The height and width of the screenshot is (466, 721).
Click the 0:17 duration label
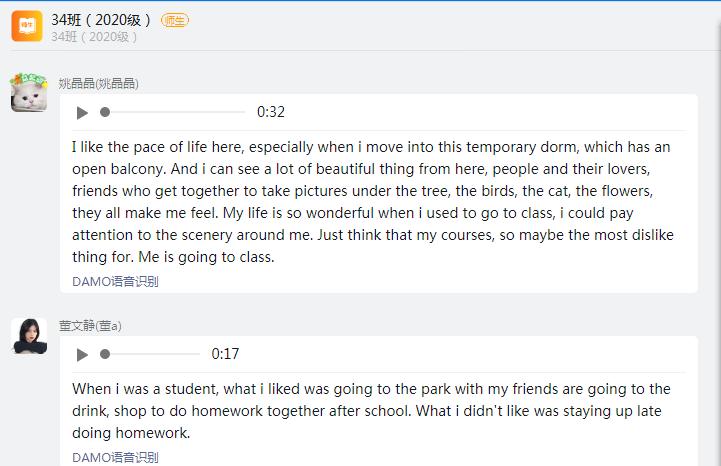tap(225, 354)
